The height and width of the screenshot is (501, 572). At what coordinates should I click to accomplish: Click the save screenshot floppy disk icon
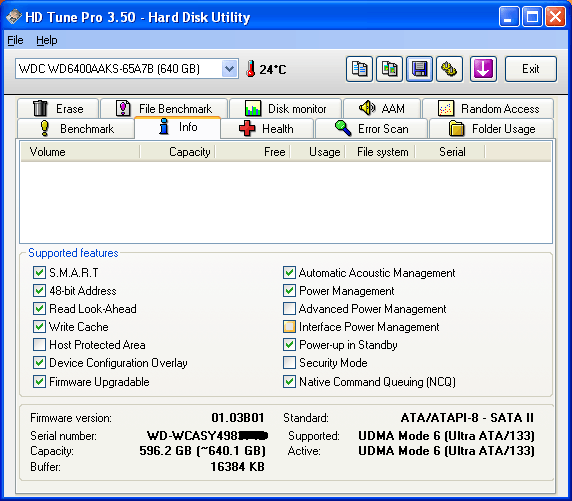(x=420, y=69)
